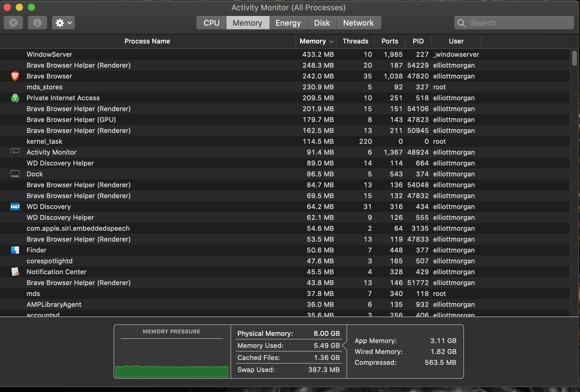This screenshot has width=580, height=392.
Task: Select the AMPLibraryAgent process row
Action: point(285,304)
